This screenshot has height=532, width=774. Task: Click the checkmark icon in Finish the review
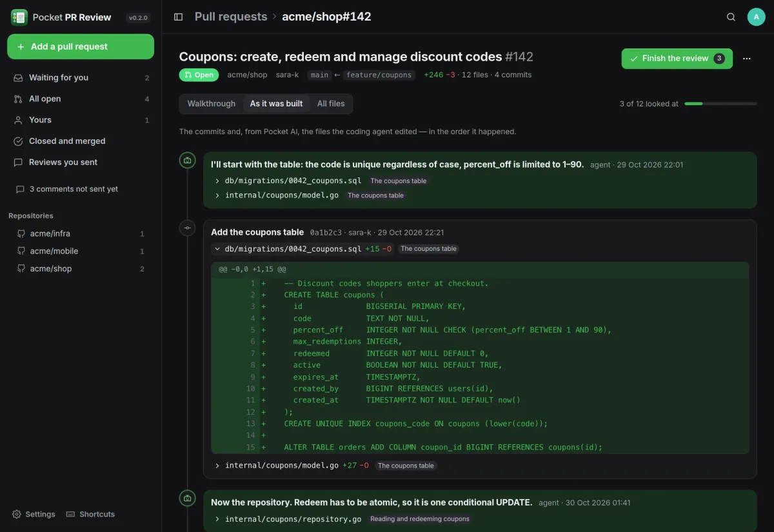[x=633, y=58]
